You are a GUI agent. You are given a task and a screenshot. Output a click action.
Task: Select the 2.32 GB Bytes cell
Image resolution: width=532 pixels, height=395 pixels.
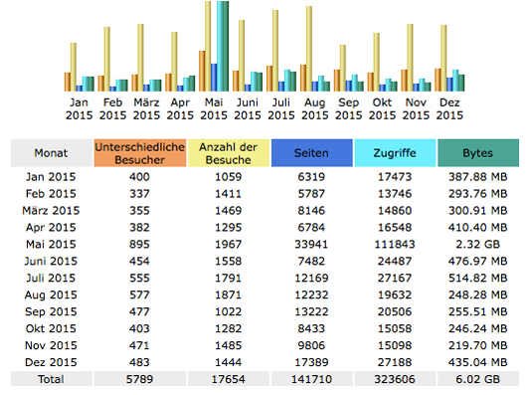point(478,245)
